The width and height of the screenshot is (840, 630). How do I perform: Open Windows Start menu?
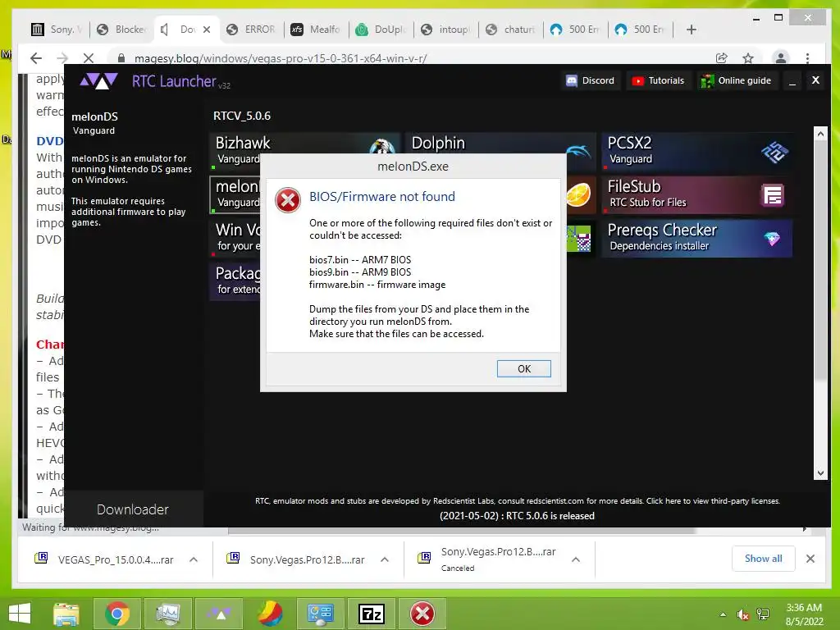[20, 614]
